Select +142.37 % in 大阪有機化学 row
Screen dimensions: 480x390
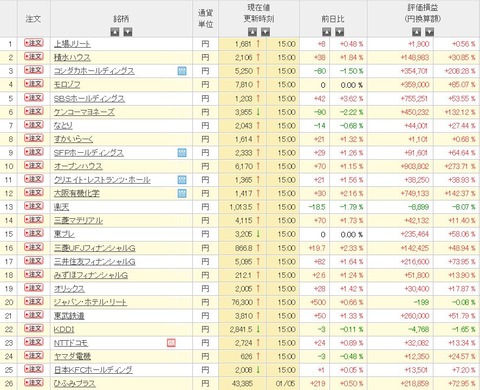[x=460, y=193]
